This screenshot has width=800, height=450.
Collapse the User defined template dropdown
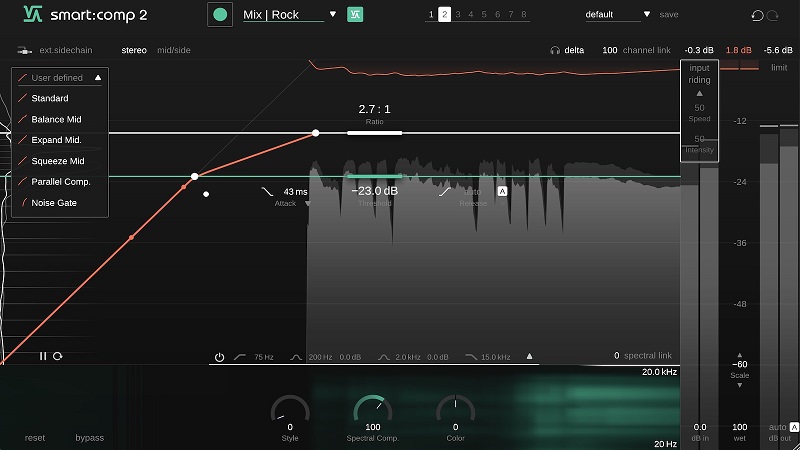point(98,78)
